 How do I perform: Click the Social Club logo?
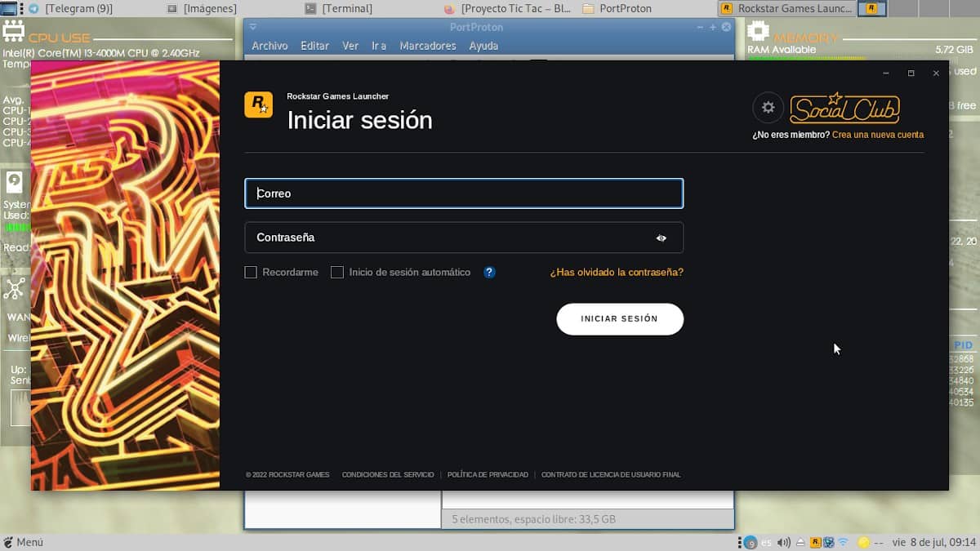coord(844,108)
